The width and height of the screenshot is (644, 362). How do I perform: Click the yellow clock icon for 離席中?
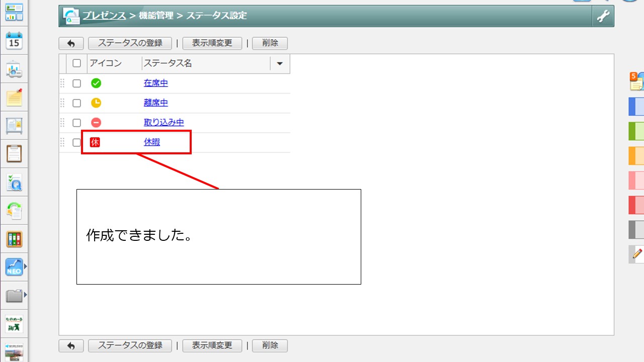96,103
